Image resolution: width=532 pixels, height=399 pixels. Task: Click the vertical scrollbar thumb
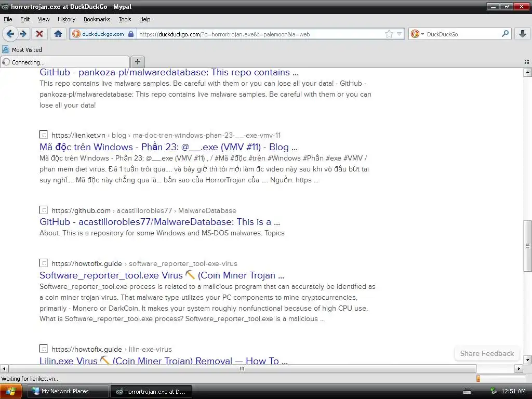527,246
